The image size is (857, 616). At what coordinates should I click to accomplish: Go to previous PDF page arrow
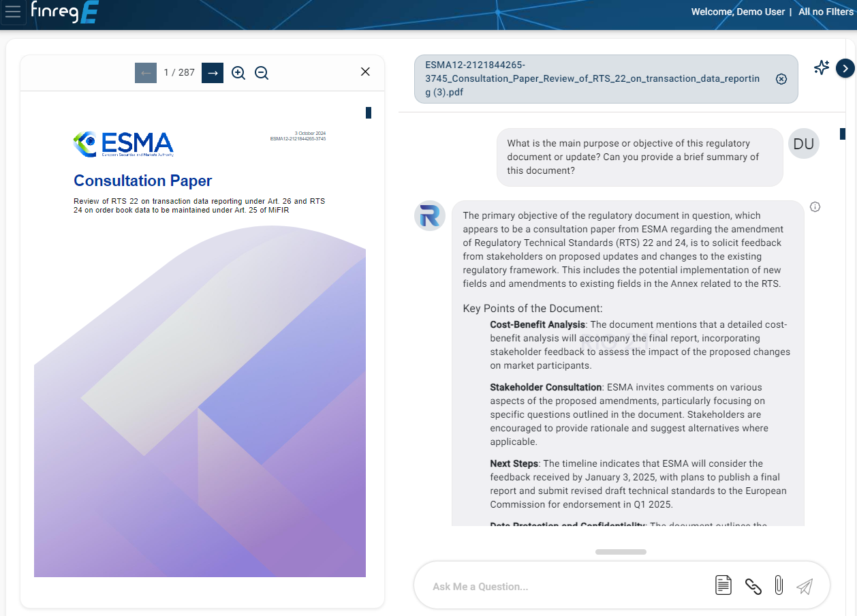tap(146, 72)
